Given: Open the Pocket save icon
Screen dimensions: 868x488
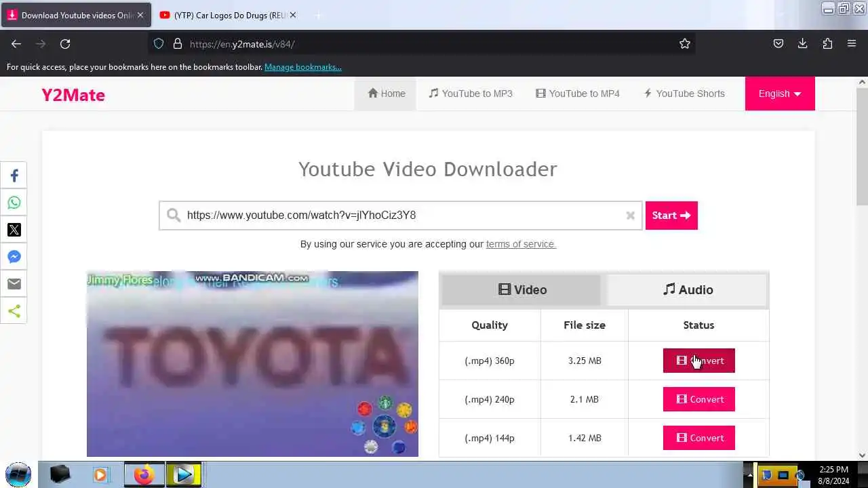Looking at the screenshot, I should click(x=778, y=43).
